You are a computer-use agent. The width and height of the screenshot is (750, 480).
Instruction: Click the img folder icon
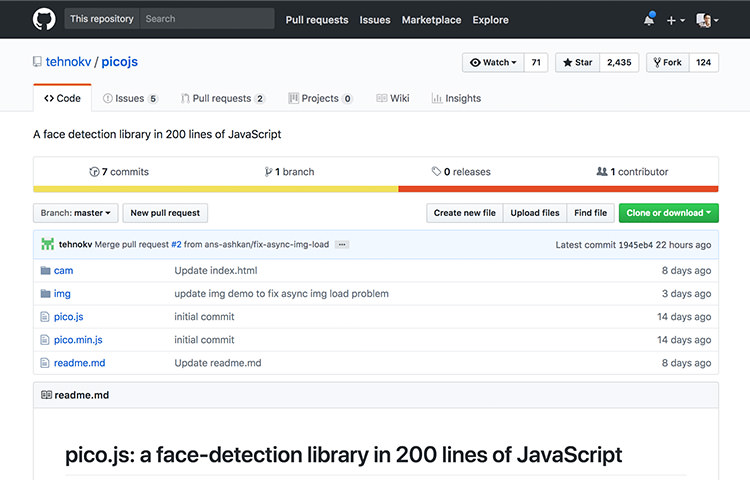point(45,294)
